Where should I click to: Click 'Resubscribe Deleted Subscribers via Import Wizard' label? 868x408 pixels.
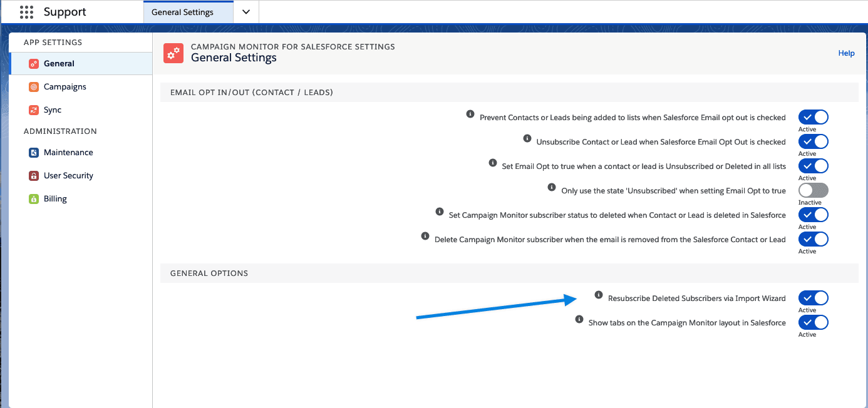click(x=697, y=298)
